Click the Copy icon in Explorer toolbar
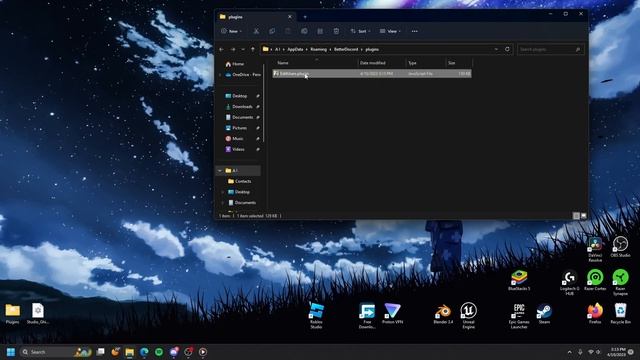The height and width of the screenshot is (360, 640). pos(272,31)
